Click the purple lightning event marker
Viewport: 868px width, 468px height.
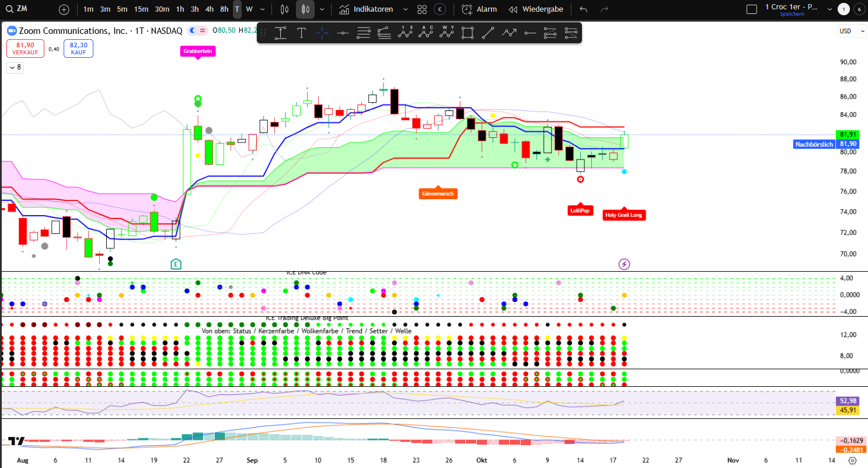coord(624,264)
